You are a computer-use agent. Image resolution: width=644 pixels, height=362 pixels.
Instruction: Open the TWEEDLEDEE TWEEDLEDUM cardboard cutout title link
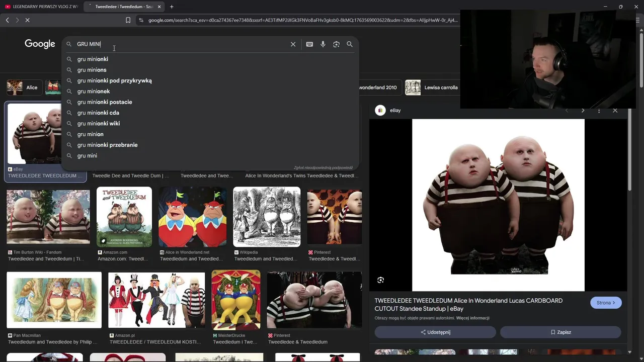(468, 305)
